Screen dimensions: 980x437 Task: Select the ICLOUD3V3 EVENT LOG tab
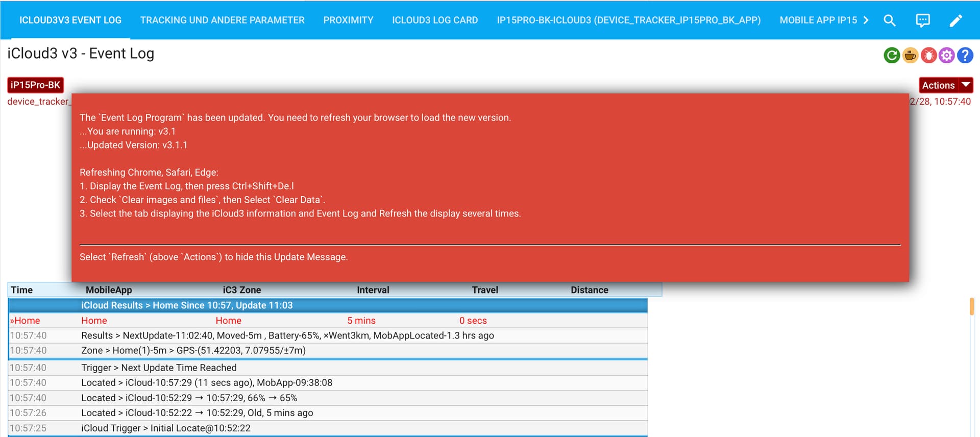click(x=70, y=20)
